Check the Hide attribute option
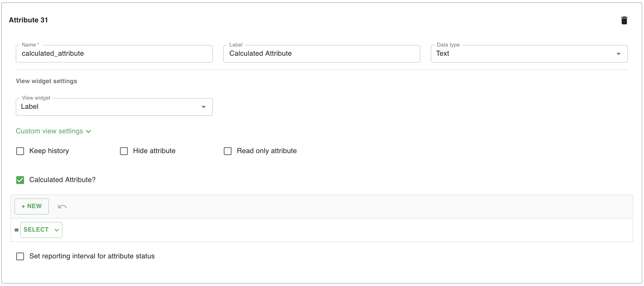 [124, 151]
